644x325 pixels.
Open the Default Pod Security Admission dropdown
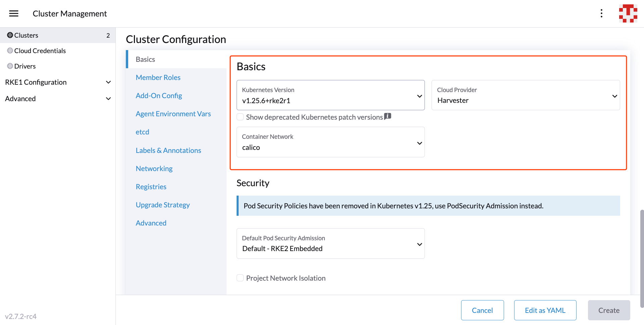[x=419, y=244]
